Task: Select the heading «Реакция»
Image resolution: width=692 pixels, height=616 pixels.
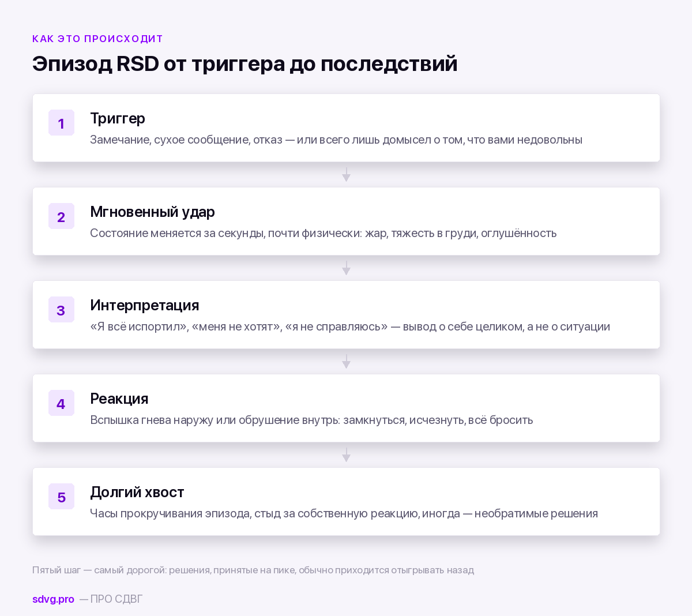Action: point(119,399)
